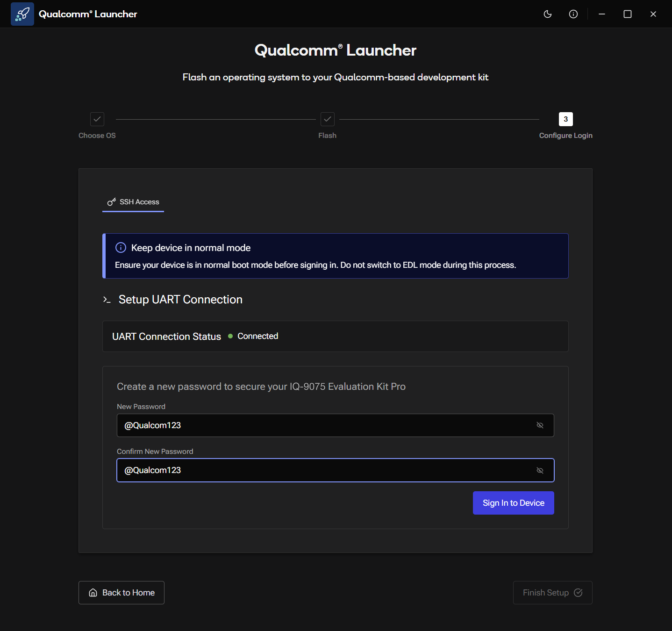Screen dimensions: 672x631
Task: Maximize the Qualcomm Launcher window
Action: click(628, 14)
